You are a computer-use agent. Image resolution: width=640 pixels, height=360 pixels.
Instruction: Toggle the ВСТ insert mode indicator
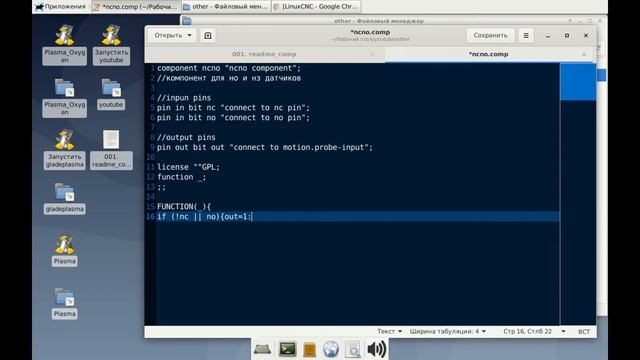(584, 331)
